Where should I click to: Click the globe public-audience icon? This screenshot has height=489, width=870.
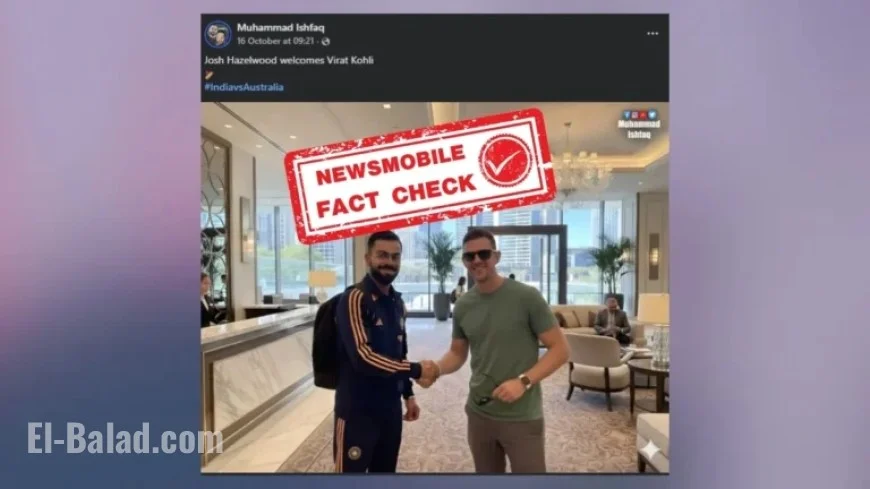tap(326, 42)
